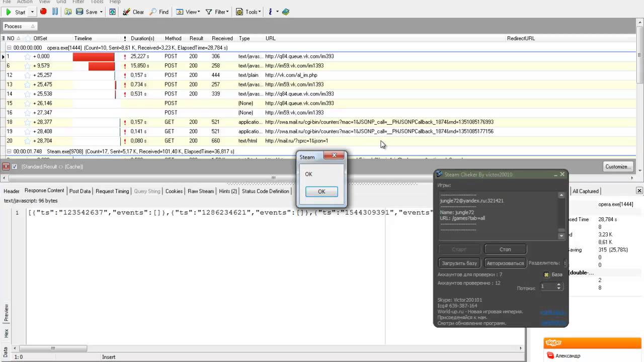Screen dimensions: 644x362
Task: Click the blue pause capture icon
Action: (x=55, y=12)
